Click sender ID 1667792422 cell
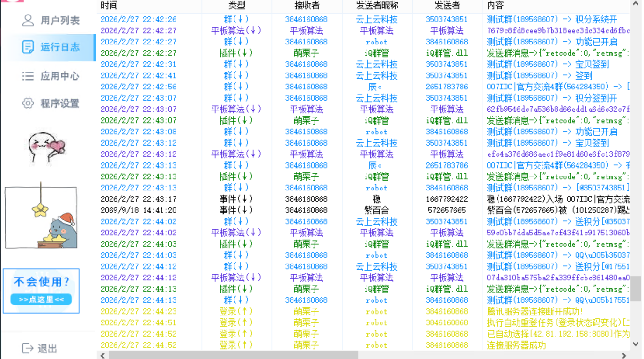The width and height of the screenshot is (644, 359). (x=447, y=199)
